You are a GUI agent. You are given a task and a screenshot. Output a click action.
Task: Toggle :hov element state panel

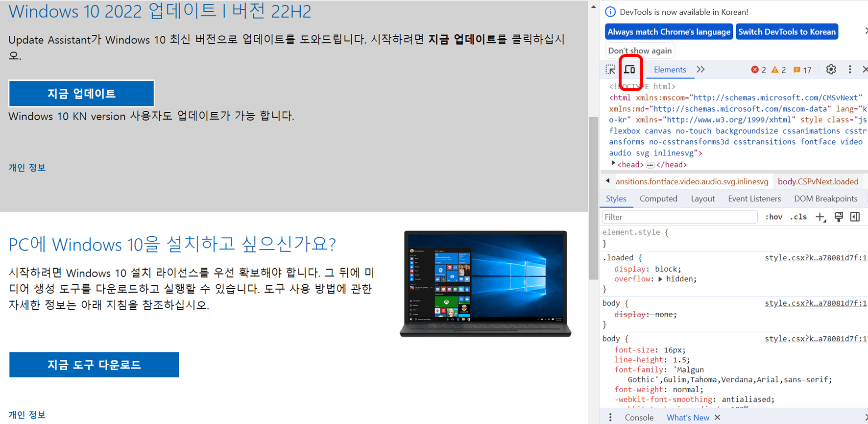(774, 217)
